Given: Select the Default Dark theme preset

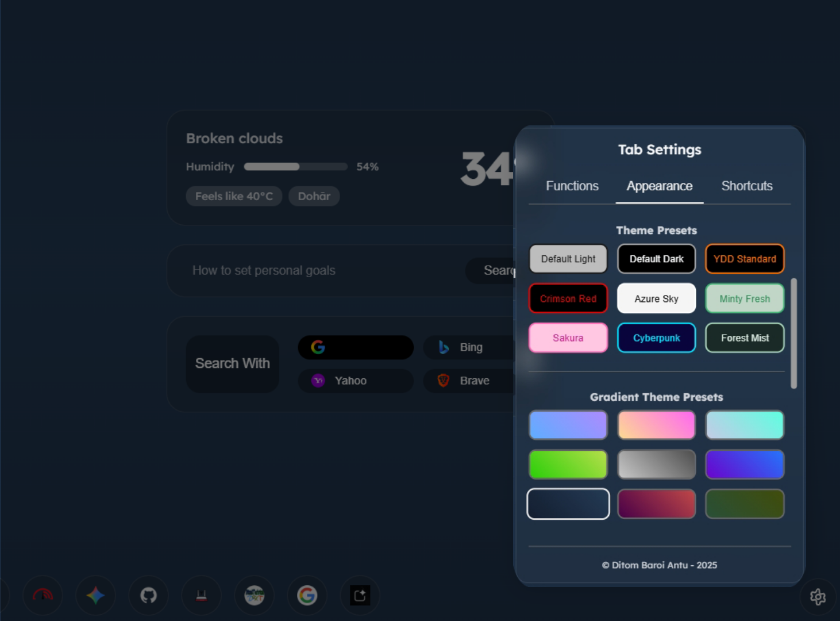Looking at the screenshot, I should tap(656, 259).
